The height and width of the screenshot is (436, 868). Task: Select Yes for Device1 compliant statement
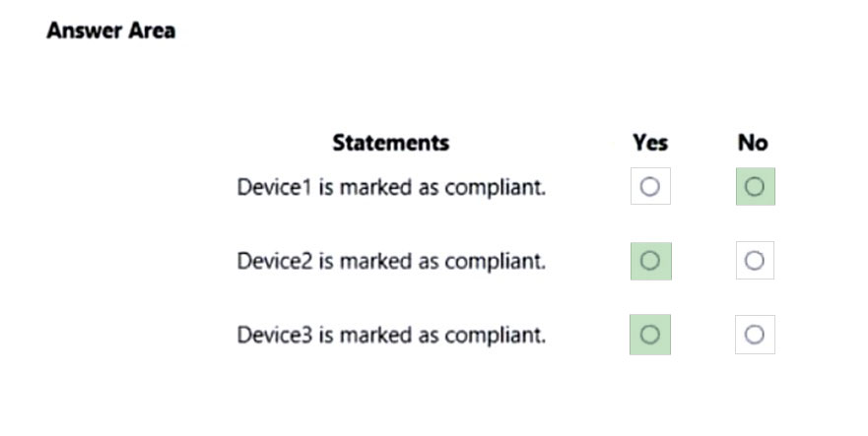point(650,186)
